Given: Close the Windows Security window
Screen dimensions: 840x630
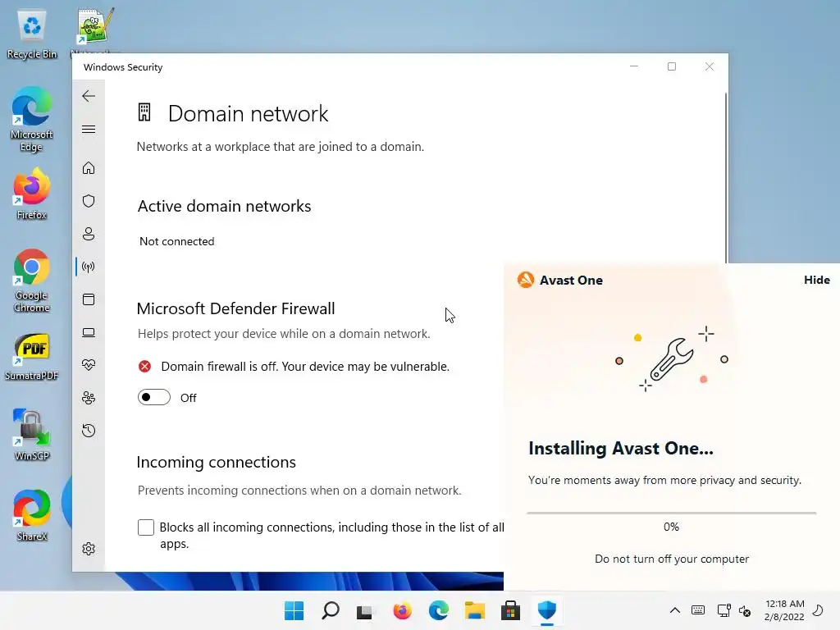Looking at the screenshot, I should click(710, 66).
